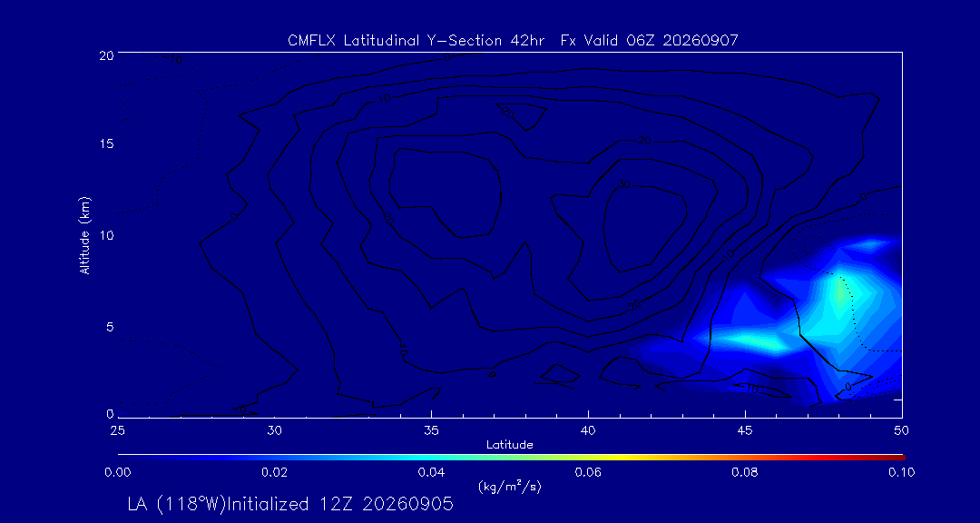Click the latitude 35 tick label
Image resolution: width=980 pixels, height=523 pixels.
click(431, 429)
